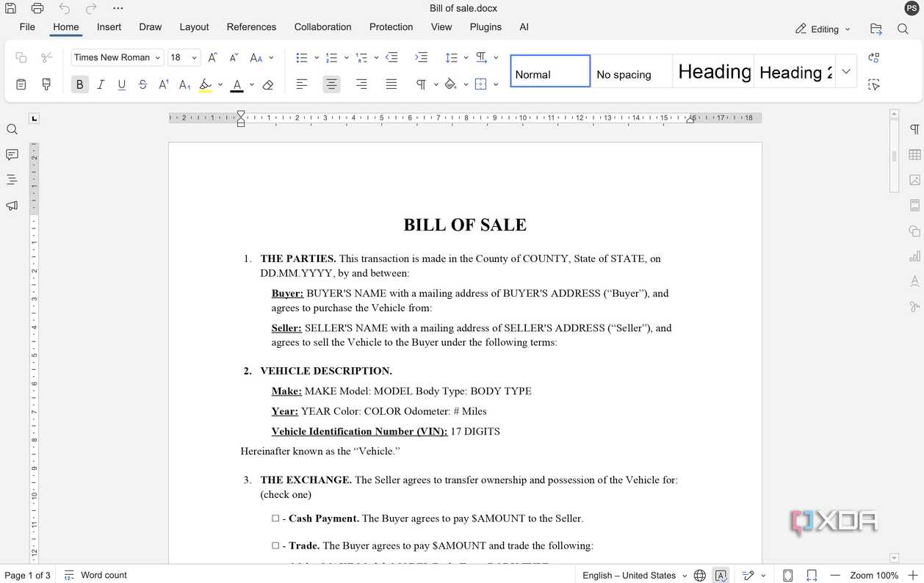Open the Editing mode dropdown
The width and height of the screenshot is (924, 583).
(x=823, y=29)
